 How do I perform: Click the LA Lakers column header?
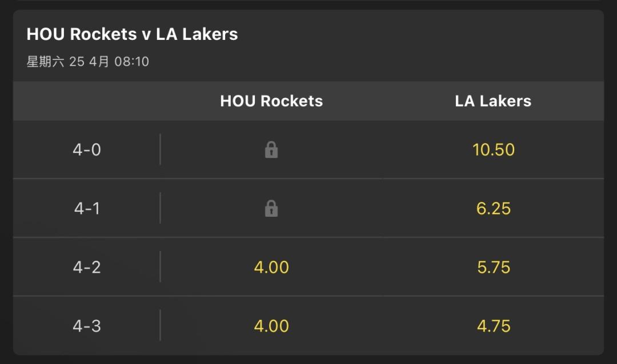pos(493,101)
